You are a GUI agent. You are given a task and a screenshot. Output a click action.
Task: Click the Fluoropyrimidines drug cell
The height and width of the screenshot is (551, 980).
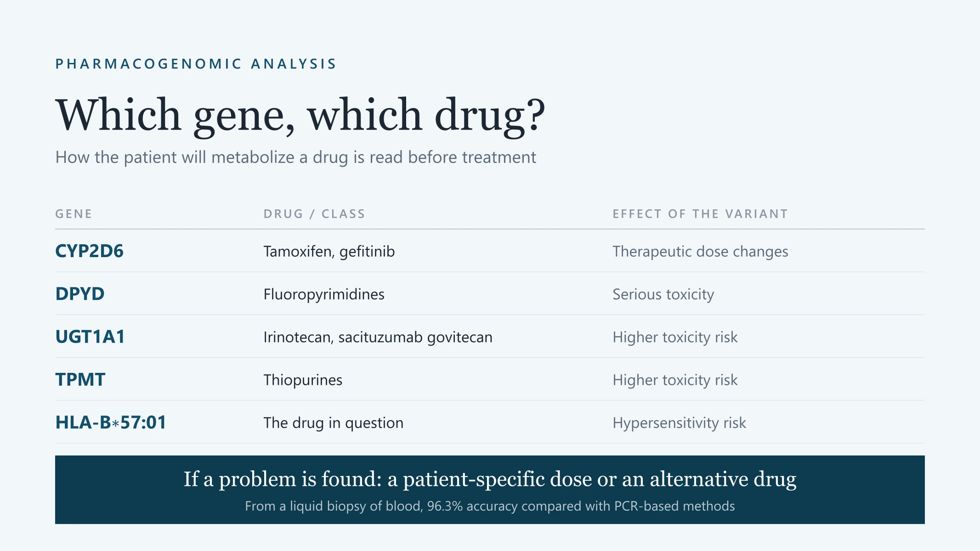click(324, 294)
